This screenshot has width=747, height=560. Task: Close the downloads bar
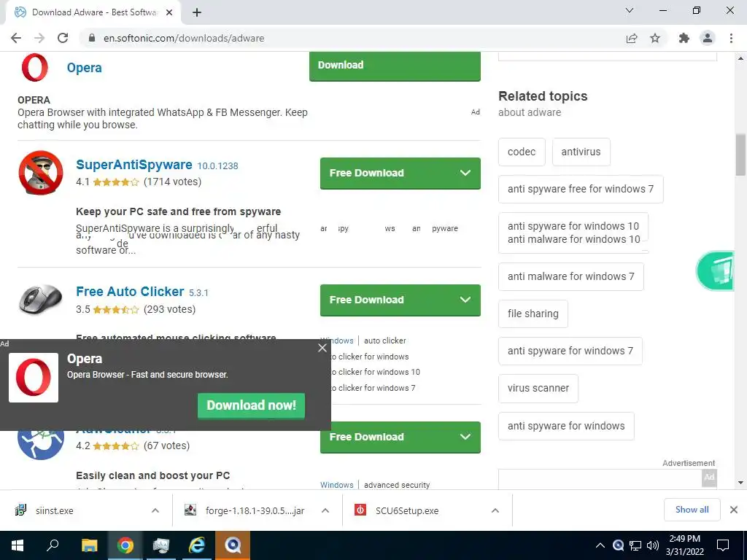pos(734,510)
